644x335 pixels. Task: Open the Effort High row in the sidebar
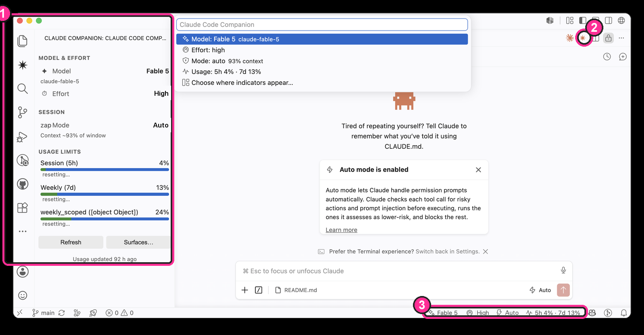coord(105,93)
